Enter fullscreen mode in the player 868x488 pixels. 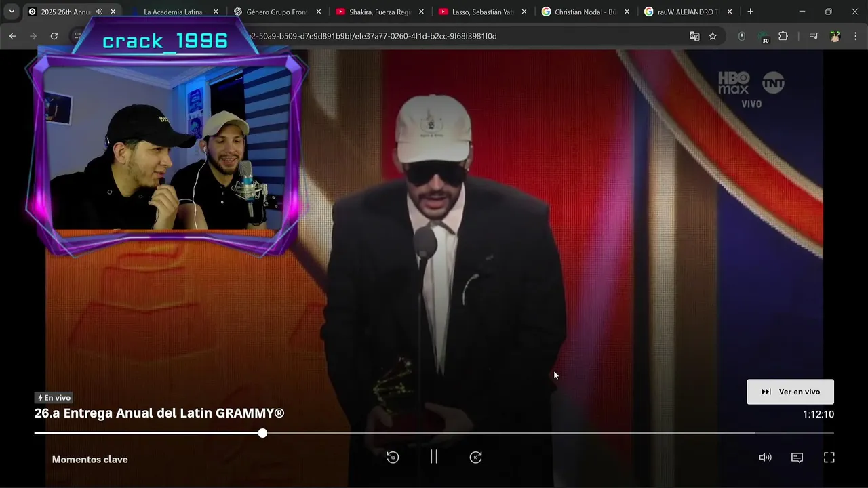tap(829, 457)
